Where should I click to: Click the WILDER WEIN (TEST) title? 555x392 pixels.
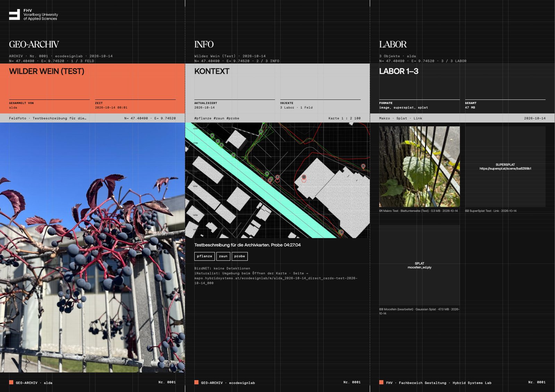46,71
